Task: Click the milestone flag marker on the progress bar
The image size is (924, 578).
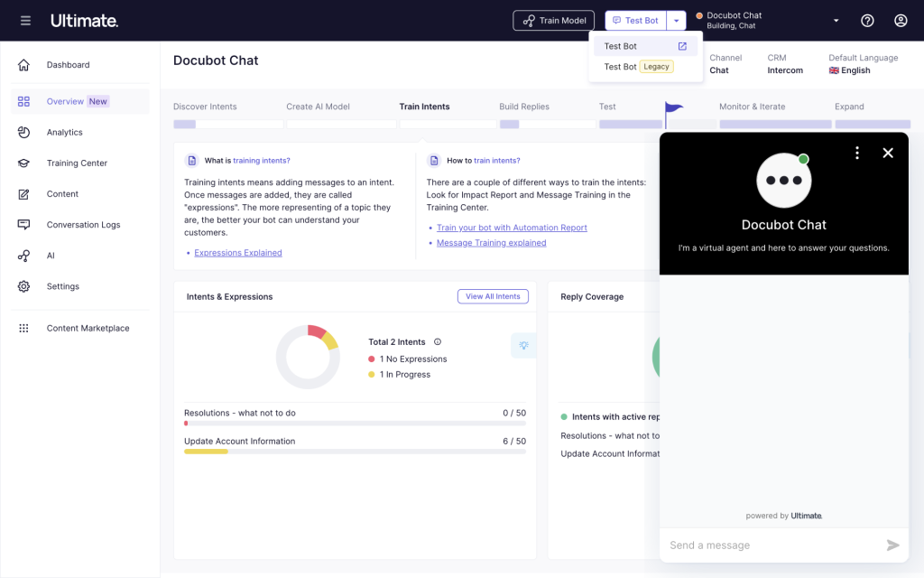Action: (672, 114)
